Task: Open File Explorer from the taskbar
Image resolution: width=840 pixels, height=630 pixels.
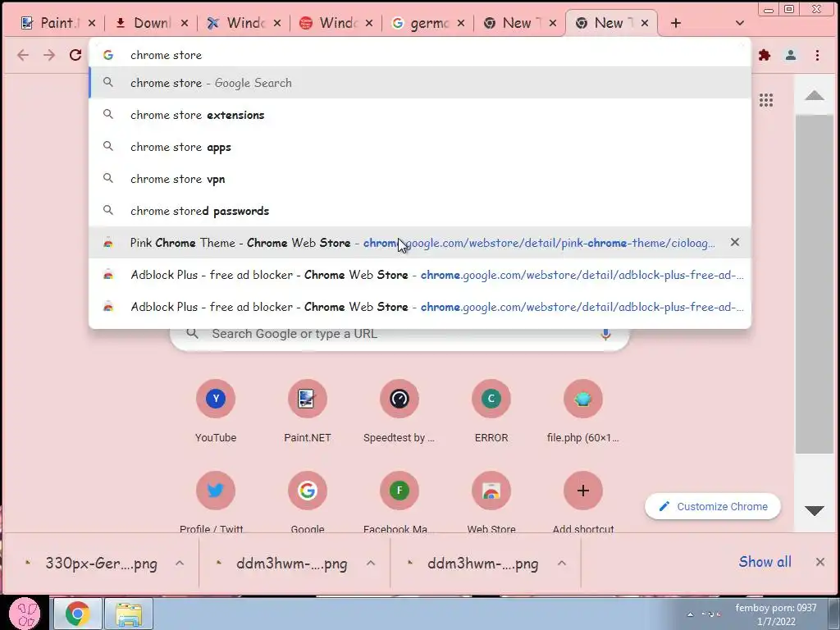Action: 129,614
